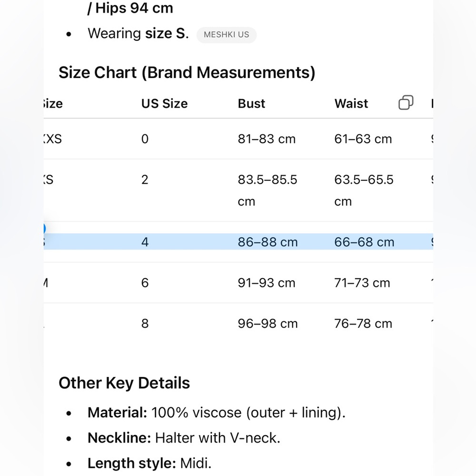476x476 pixels.
Task: Click the 83.5–85.5 cm bust cell
Action: (x=268, y=190)
